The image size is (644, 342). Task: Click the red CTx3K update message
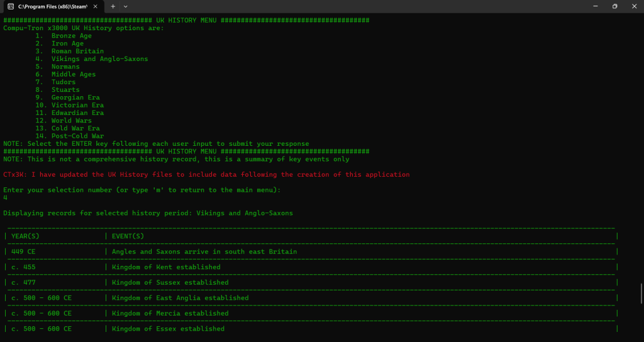pyautogui.click(x=206, y=175)
